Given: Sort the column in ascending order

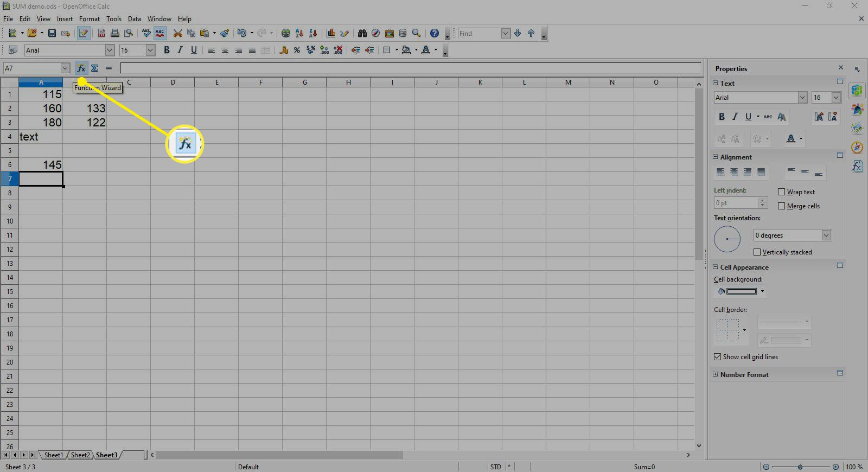Looking at the screenshot, I should tap(299, 33).
